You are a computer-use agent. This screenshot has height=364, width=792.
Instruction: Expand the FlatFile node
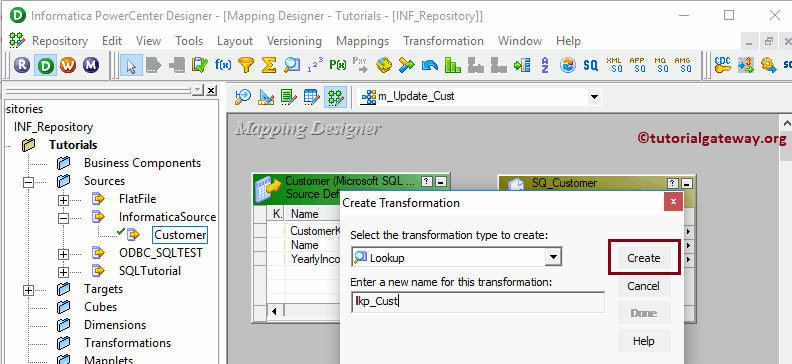63,199
